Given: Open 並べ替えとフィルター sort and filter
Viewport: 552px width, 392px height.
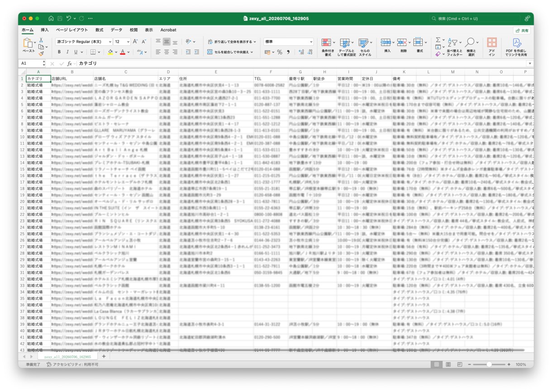Looking at the screenshot, I should [x=454, y=47].
